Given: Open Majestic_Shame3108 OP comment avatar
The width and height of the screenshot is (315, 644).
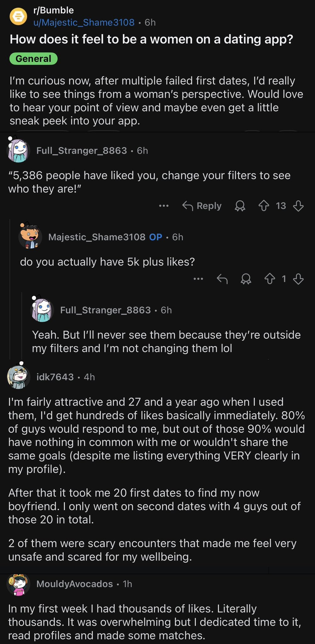Looking at the screenshot, I should click(x=30, y=237).
